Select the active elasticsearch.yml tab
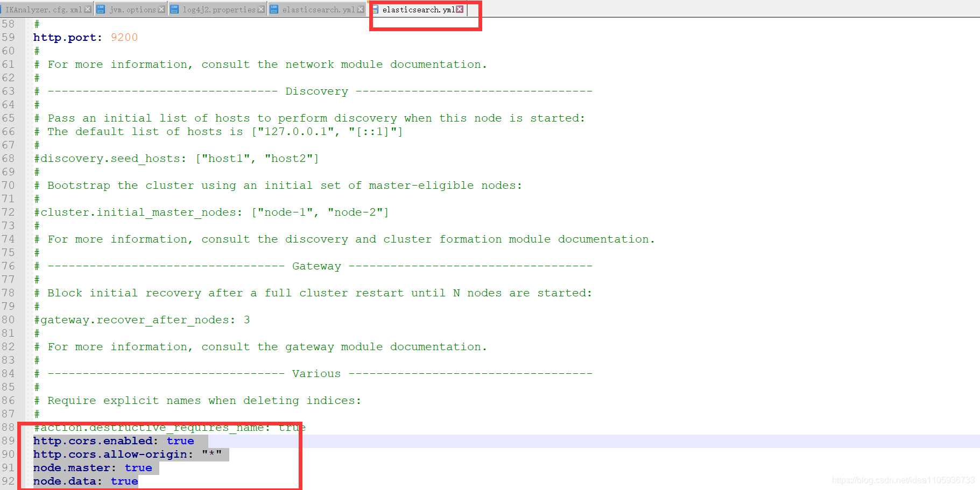This screenshot has height=490, width=980. pyautogui.click(x=419, y=10)
